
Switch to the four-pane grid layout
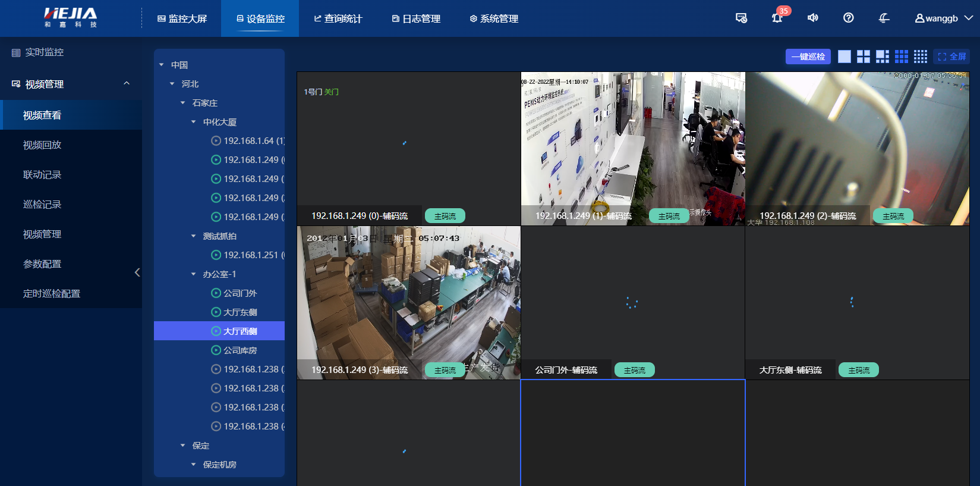pos(863,57)
